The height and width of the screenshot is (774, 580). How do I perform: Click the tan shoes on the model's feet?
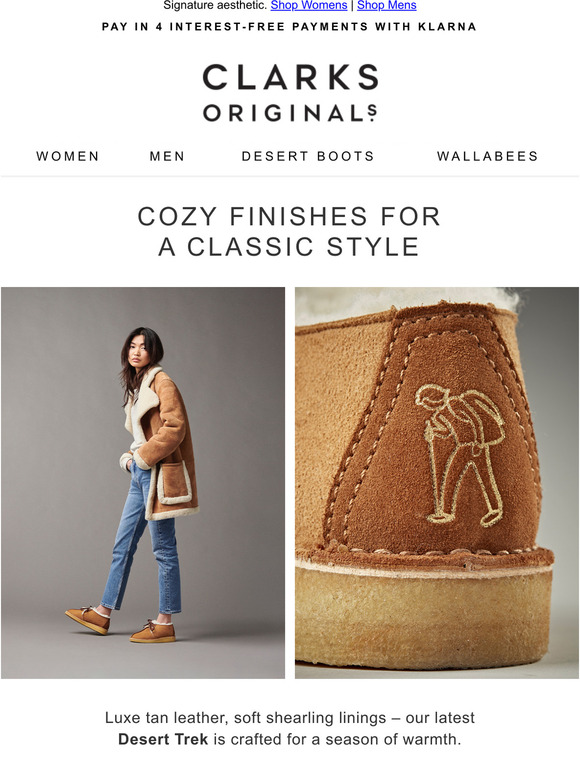point(120,623)
